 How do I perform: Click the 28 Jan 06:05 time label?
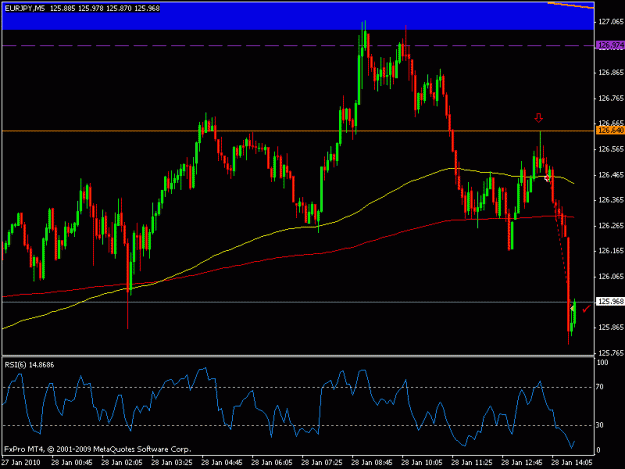(x=272, y=462)
